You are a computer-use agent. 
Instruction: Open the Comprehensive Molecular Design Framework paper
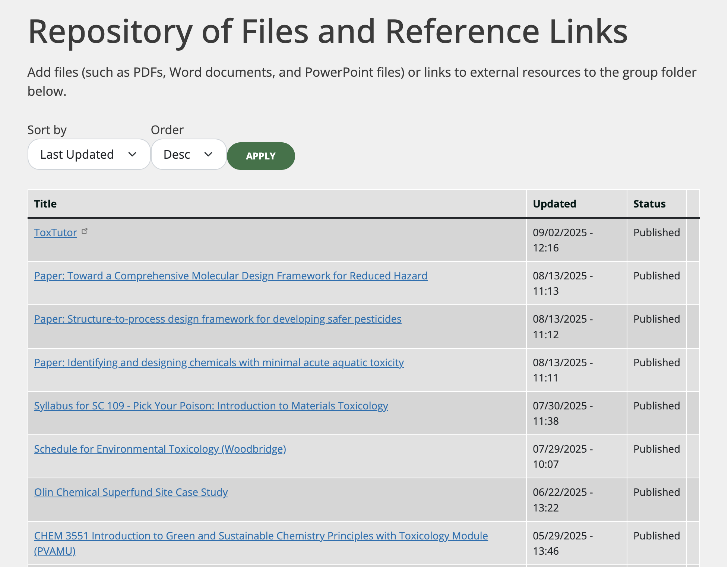point(231,276)
